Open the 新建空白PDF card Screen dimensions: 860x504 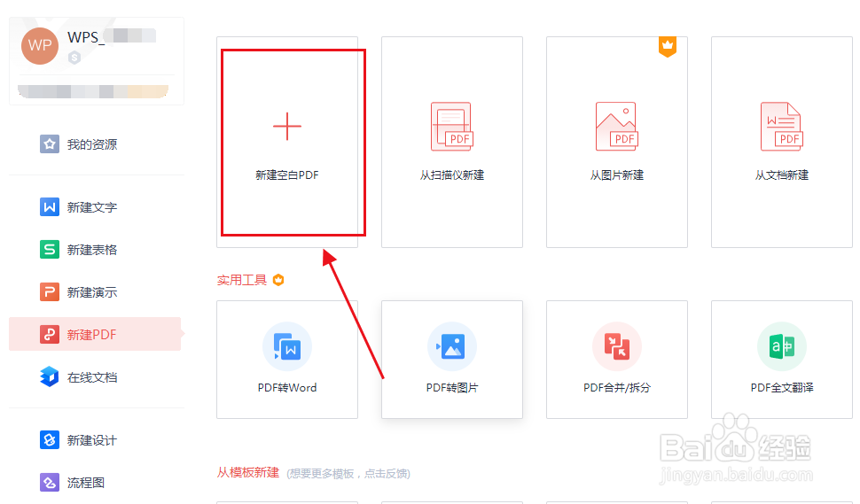tap(287, 143)
